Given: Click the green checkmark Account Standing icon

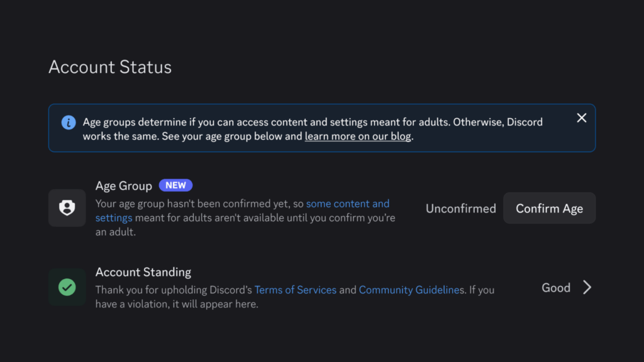Looking at the screenshot, I should 67,287.
